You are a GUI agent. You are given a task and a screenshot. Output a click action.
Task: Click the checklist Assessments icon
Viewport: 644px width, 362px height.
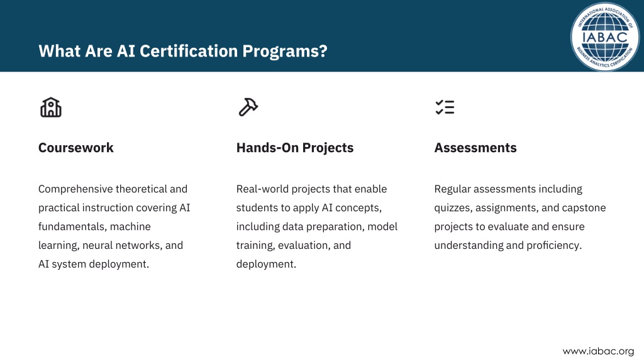[445, 107]
